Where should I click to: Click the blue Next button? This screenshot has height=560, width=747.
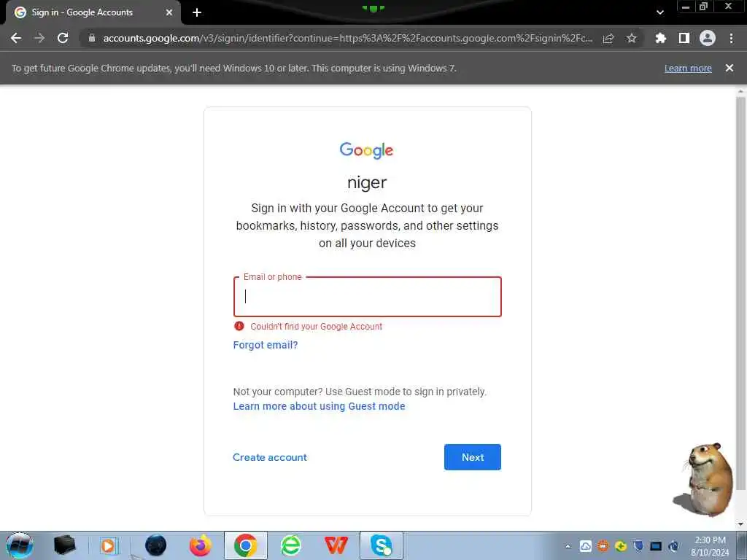point(473,457)
